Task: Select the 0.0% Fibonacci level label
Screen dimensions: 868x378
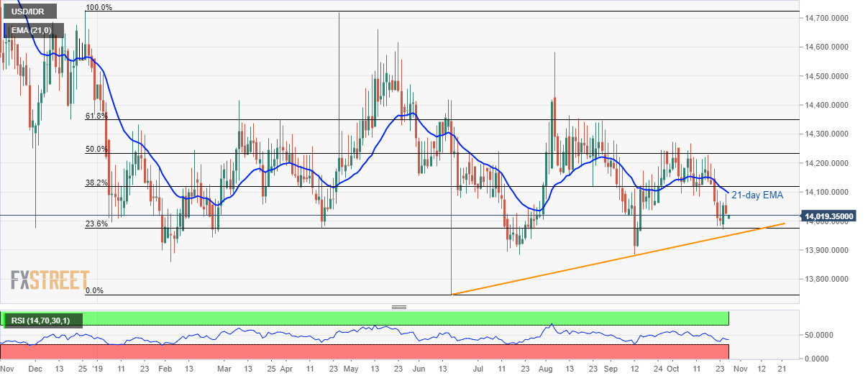Action: [x=94, y=290]
